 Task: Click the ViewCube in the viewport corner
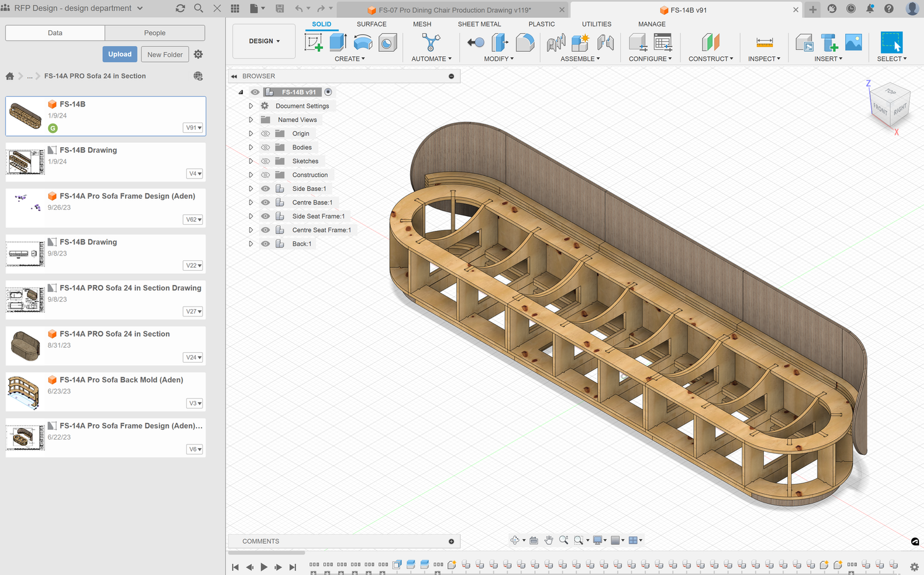pyautogui.click(x=890, y=105)
